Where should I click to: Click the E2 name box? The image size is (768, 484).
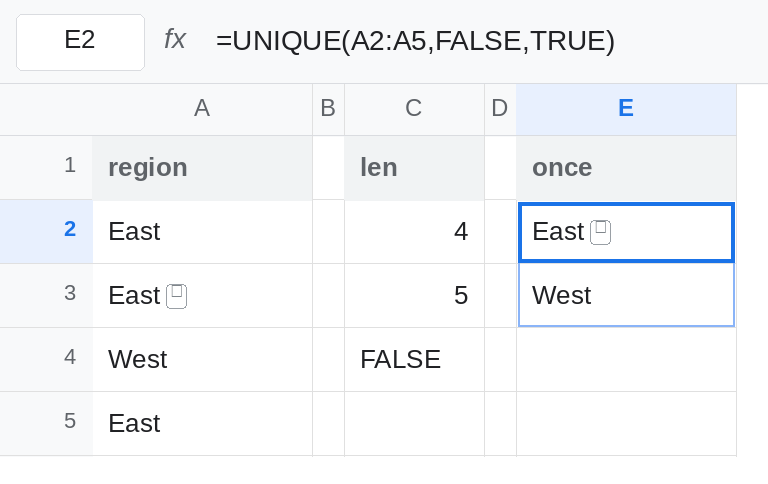(x=80, y=42)
